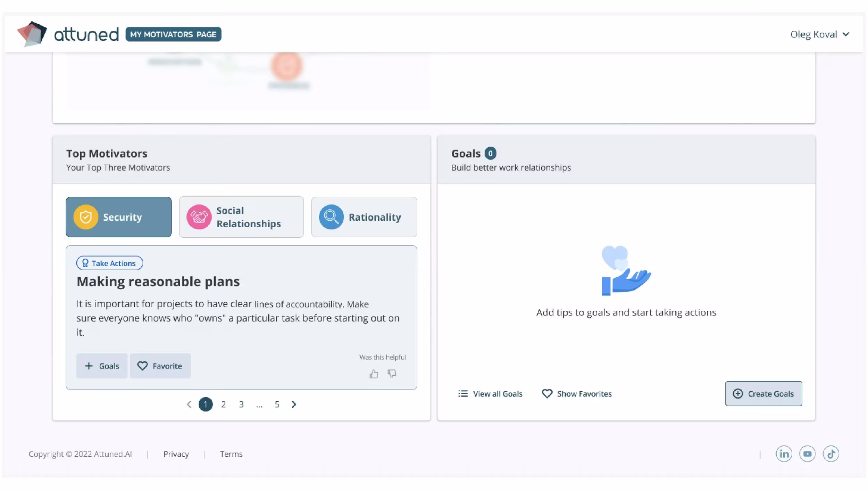The image size is (868, 490).
Task: Click the hand with hearts illustration
Action: point(626,271)
